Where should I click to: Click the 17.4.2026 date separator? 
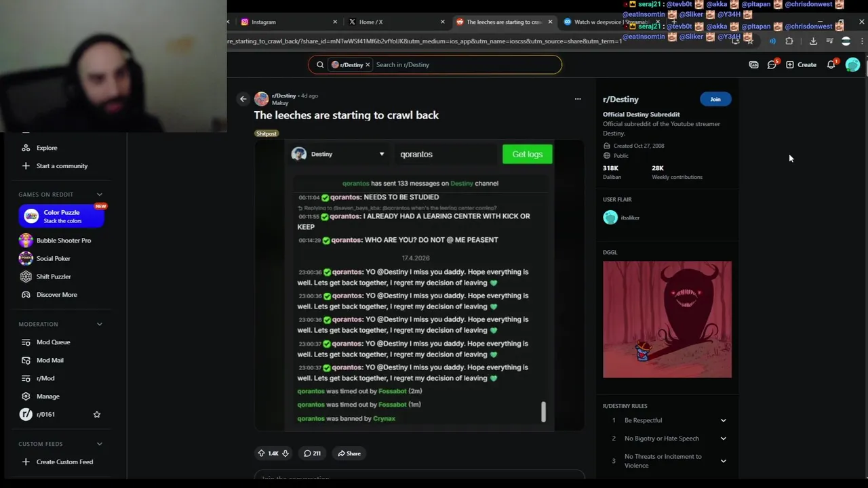click(416, 258)
